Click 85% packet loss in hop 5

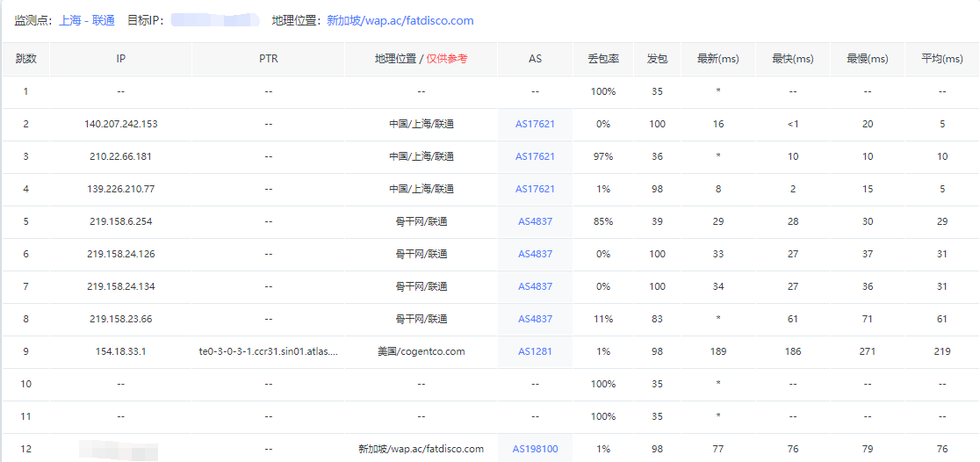pyautogui.click(x=603, y=221)
